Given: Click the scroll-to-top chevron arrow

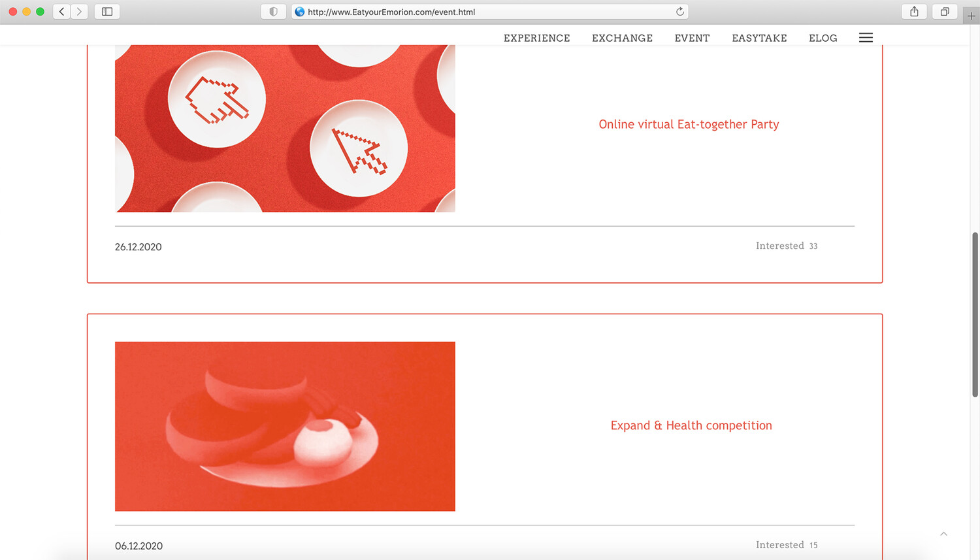Looking at the screenshot, I should (x=943, y=534).
